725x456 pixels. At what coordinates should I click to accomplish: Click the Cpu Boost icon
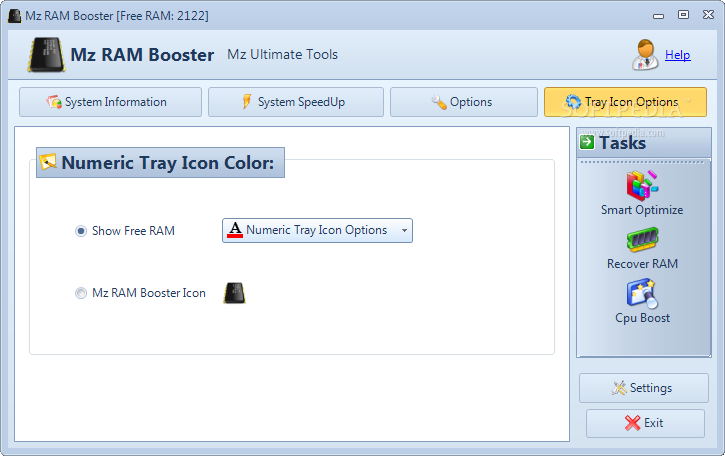(x=642, y=294)
